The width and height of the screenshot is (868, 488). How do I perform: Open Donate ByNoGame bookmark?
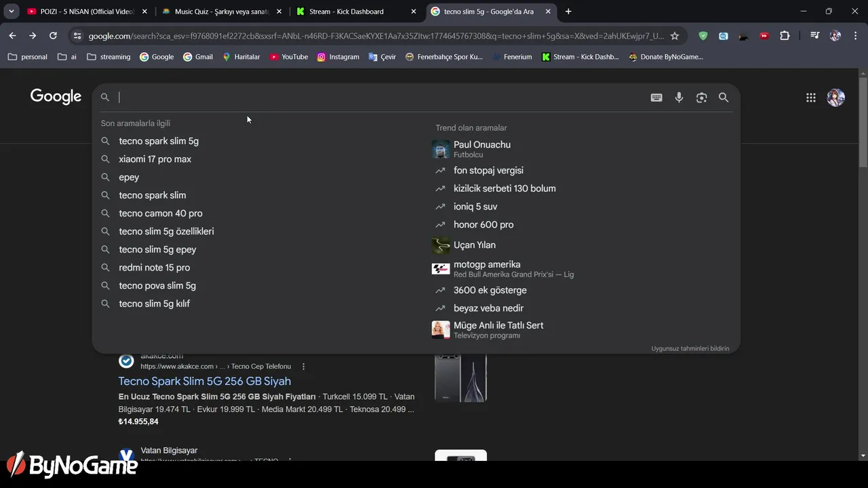coord(666,57)
